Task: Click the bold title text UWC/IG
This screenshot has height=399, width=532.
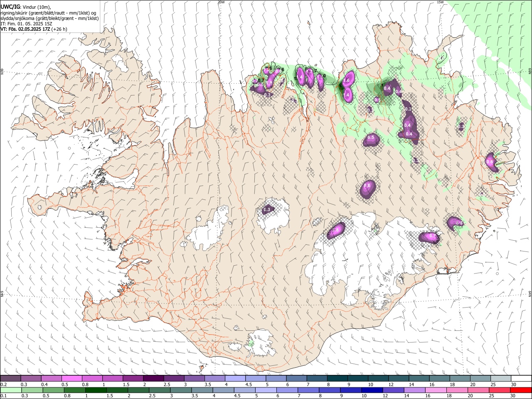Action: (10, 7)
